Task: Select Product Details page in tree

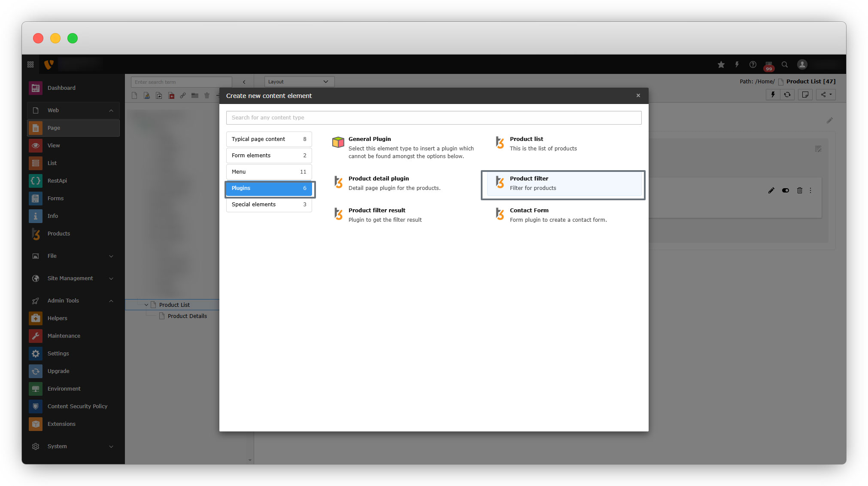Action: 187,316
